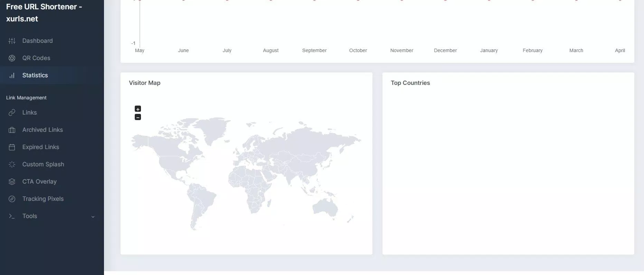Image resolution: width=644 pixels, height=275 pixels.
Task: Click the Links chain icon
Action: tap(12, 112)
